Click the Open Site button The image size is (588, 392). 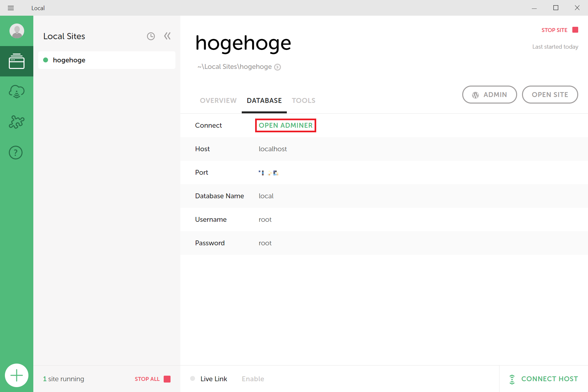click(550, 95)
